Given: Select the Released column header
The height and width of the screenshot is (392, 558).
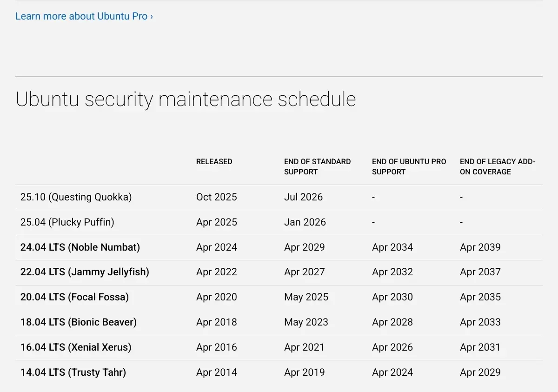Looking at the screenshot, I should point(214,161).
